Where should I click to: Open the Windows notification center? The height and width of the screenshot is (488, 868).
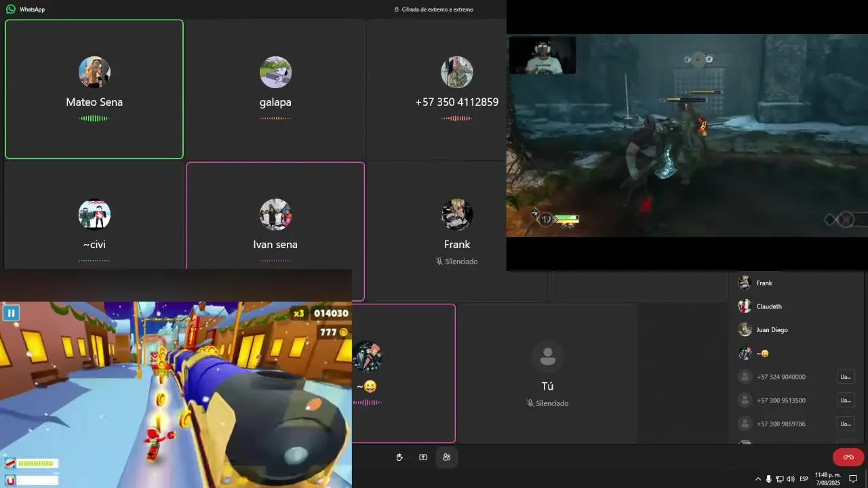click(x=854, y=479)
